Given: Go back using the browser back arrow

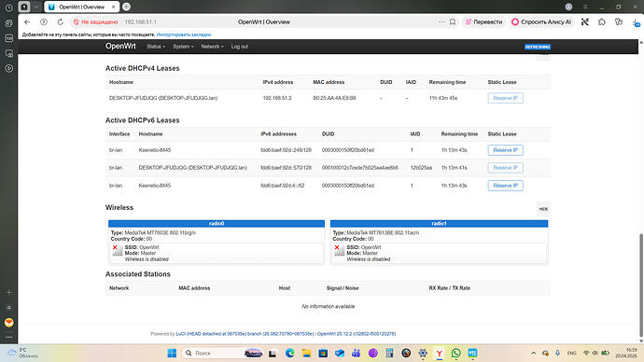Looking at the screenshot, I should click(27, 21).
